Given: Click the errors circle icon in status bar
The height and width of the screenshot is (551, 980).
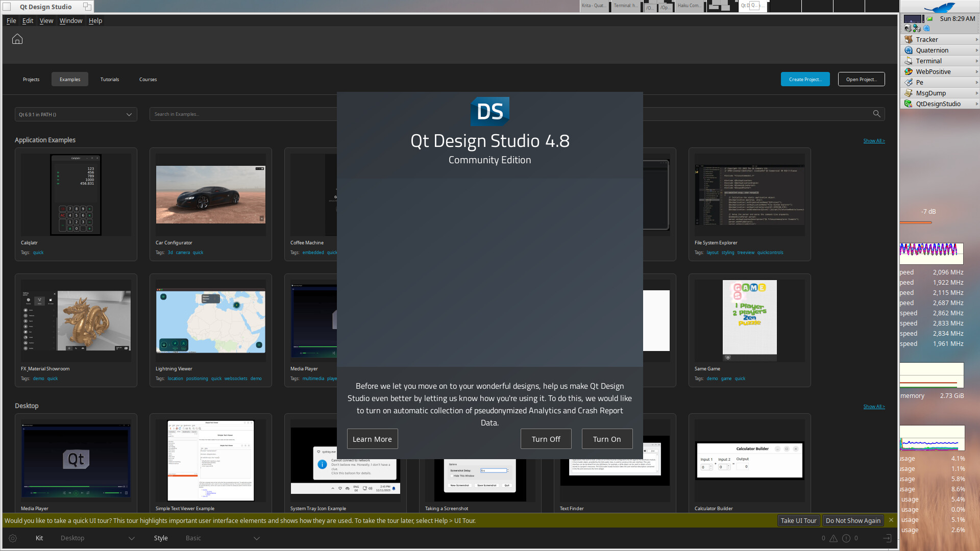Looking at the screenshot, I should coord(846,538).
